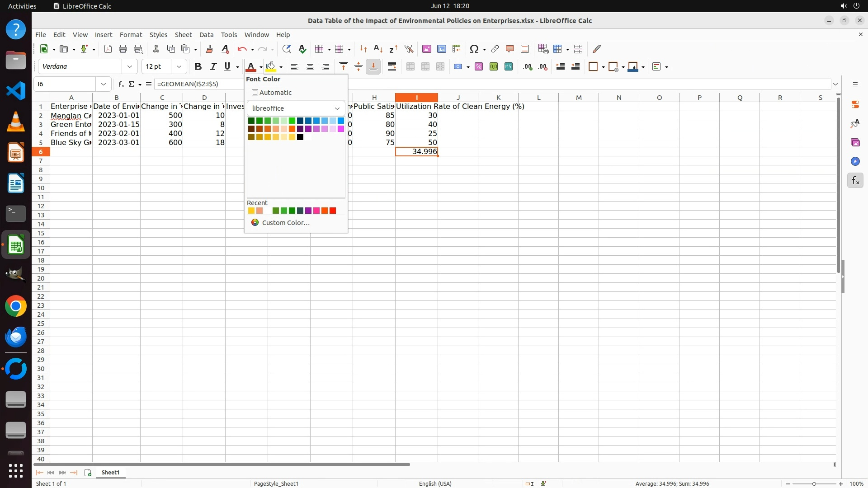The height and width of the screenshot is (488, 868).
Task: Choose Automatic font color
Action: click(x=272, y=93)
